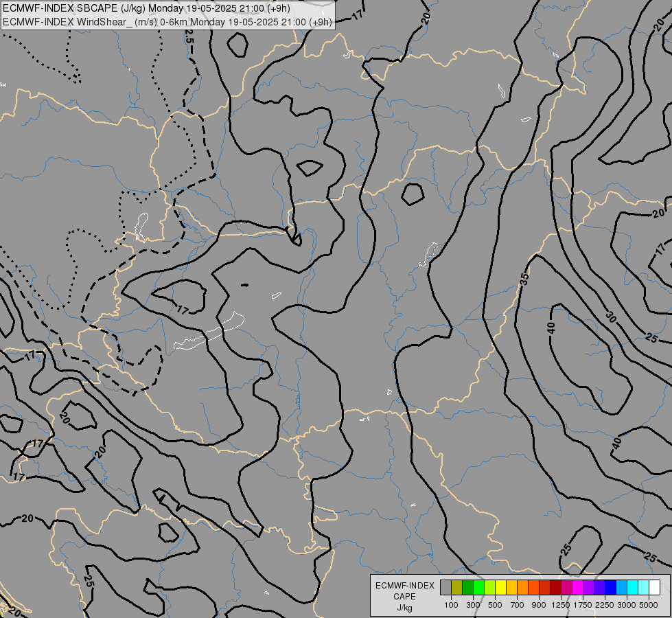The image size is (672, 618).
Task: Click the 1250 tick label in the legend
Action: pyautogui.click(x=561, y=605)
